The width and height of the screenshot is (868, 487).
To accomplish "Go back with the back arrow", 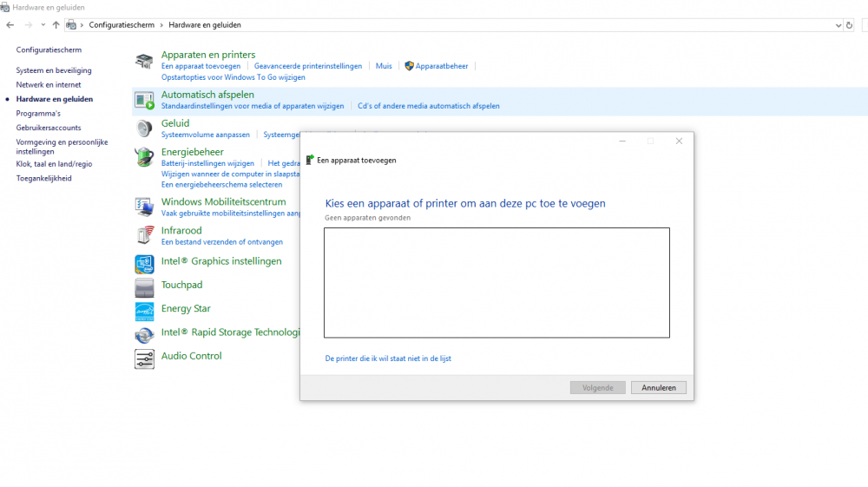I will [10, 25].
